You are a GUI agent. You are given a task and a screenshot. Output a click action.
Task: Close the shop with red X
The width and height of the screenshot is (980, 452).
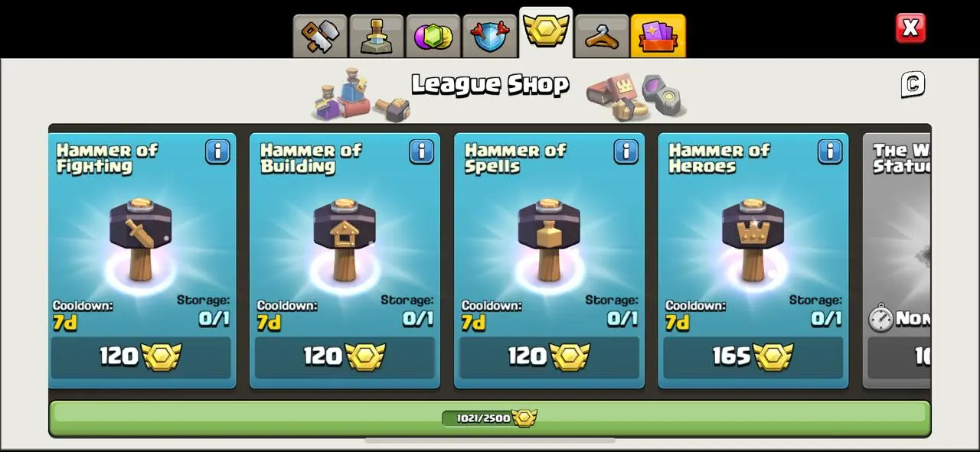tap(910, 28)
